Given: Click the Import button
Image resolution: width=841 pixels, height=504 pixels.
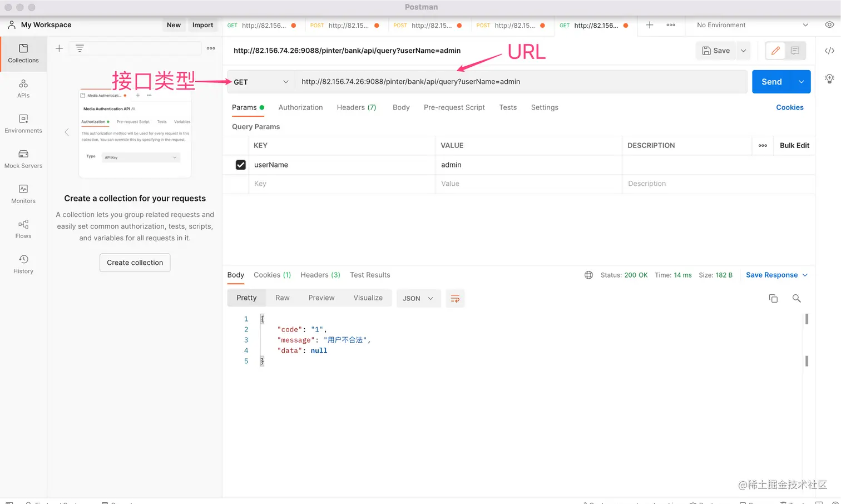Looking at the screenshot, I should click(202, 25).
